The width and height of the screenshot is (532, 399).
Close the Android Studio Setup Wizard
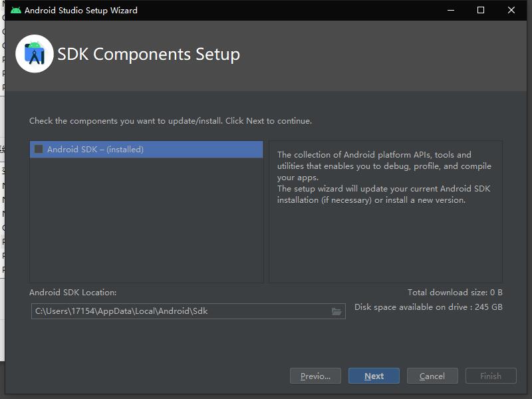[x=511, y=10]
